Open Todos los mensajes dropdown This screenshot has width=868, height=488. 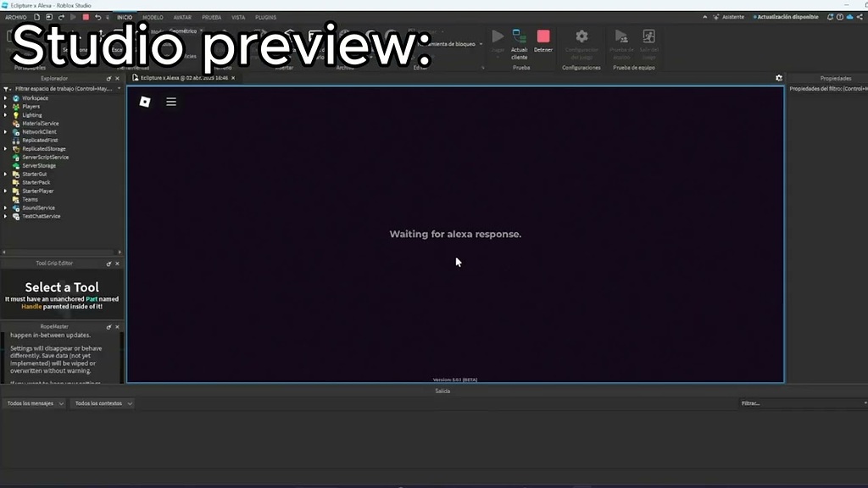coord(35,403)
